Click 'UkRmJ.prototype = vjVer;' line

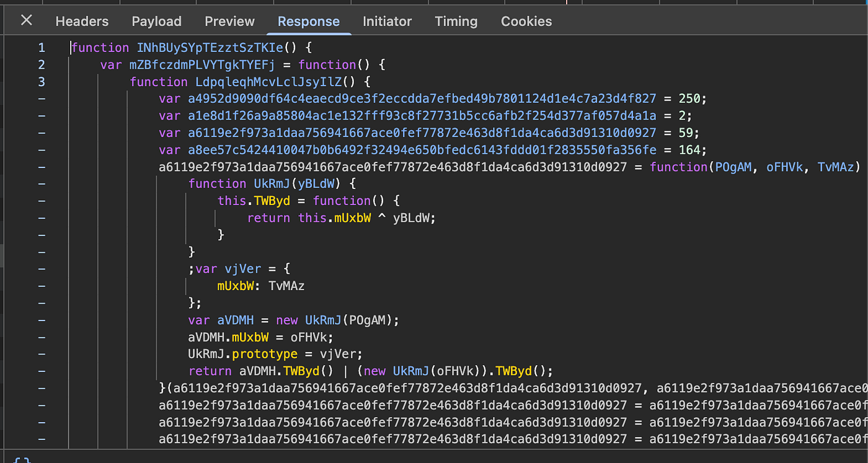pyautogui.click(x=275, y=354)
